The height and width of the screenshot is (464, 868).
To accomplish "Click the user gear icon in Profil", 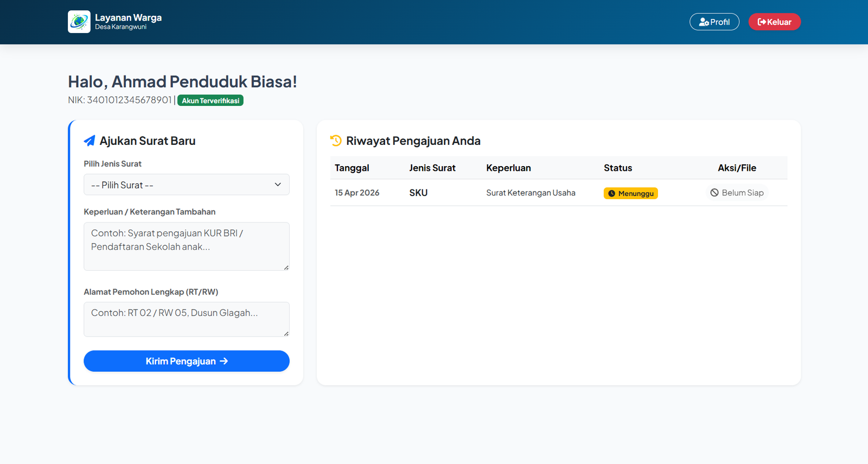I will 704,22.
